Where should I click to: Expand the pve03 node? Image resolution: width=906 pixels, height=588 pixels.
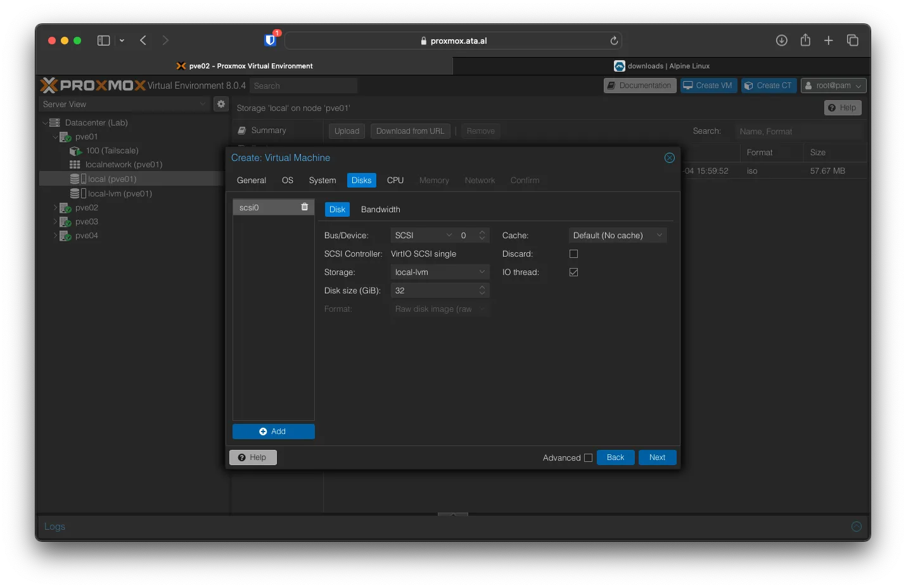(55, 222)
